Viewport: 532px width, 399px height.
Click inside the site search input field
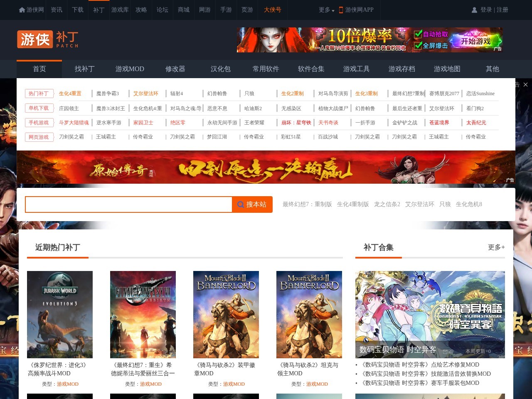(x=128, y=204)
